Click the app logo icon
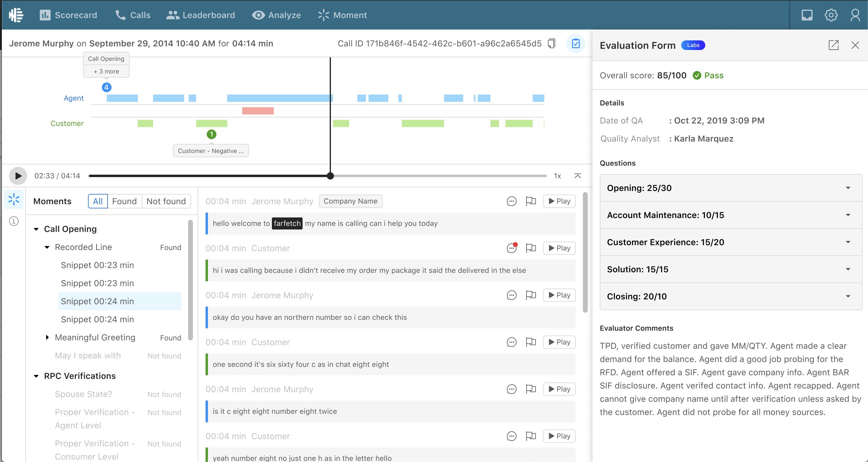Viewport: 868px width, 462px height. click(16, 15)
